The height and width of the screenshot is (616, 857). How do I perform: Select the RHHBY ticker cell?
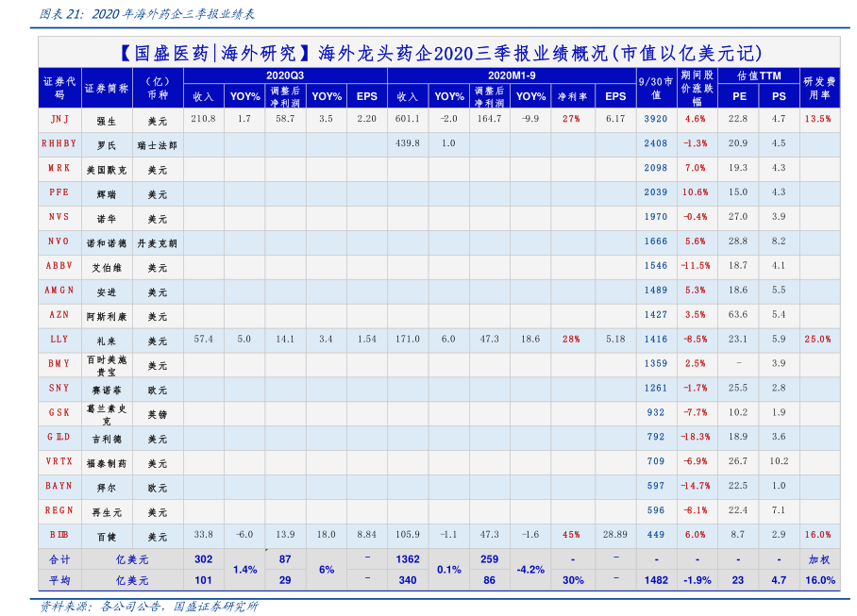coord(59,143)
